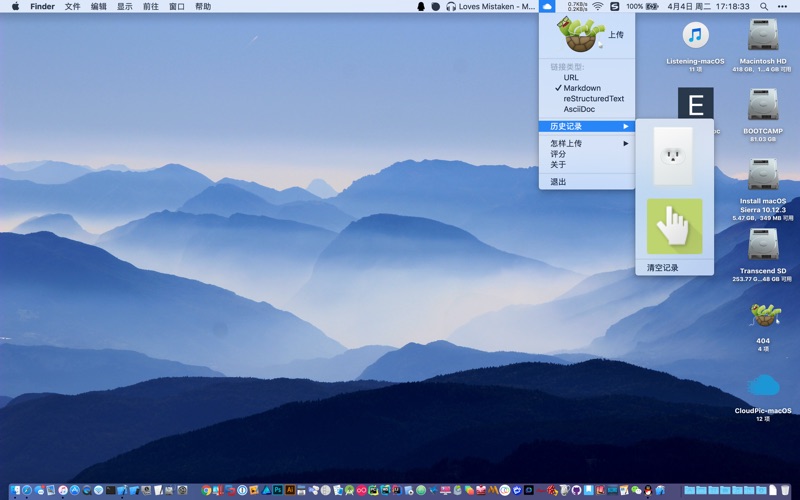The image size is (800, 500).
Task: Open the 显示 menu
Action: (124, 6)
